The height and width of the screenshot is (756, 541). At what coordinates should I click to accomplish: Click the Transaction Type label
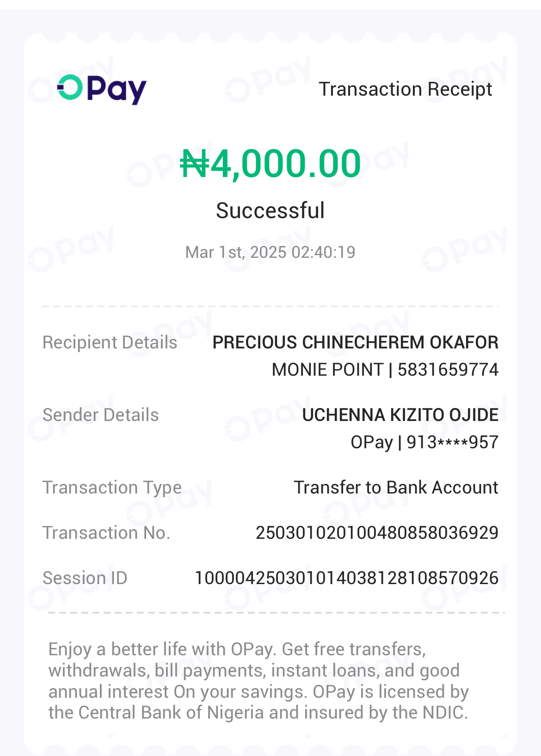(112, 488)
